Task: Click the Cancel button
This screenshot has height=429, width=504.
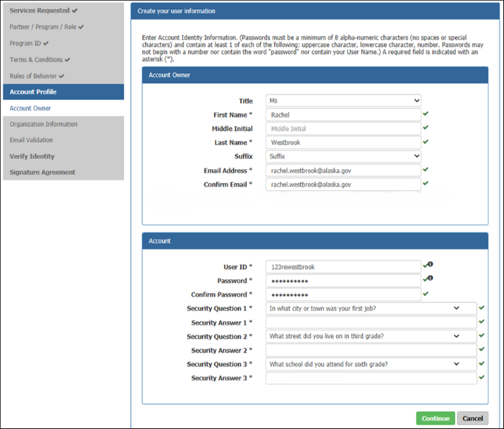Action: tap(472, 418)
